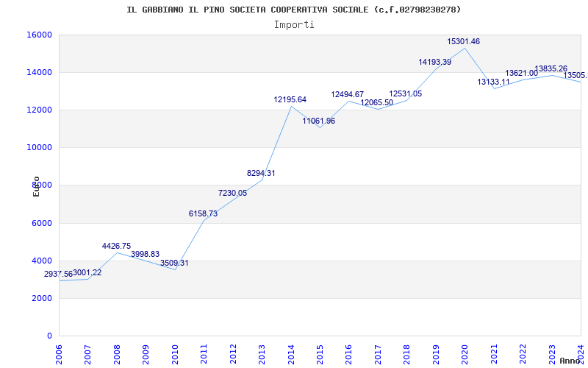Click the x-axis year 2010
The height and width of the screenshot is (368, 588).
(x=175, y=354)
